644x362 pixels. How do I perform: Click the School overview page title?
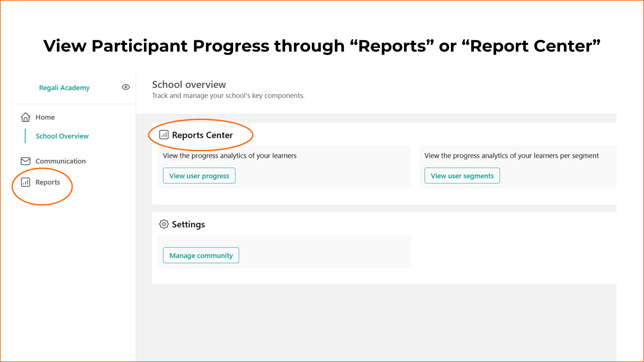pyautogui.click(x=189, y=84)
